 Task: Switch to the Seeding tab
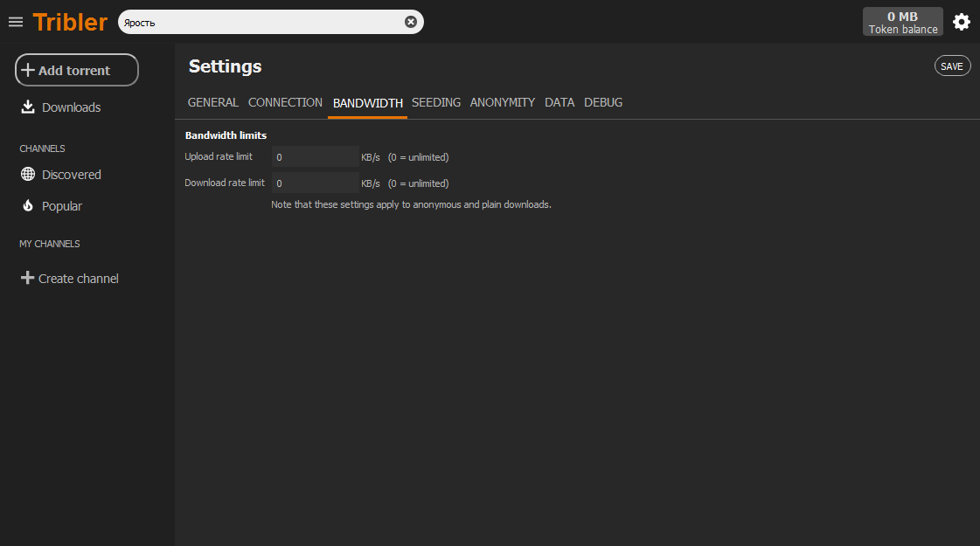click(x=436, y=102)
